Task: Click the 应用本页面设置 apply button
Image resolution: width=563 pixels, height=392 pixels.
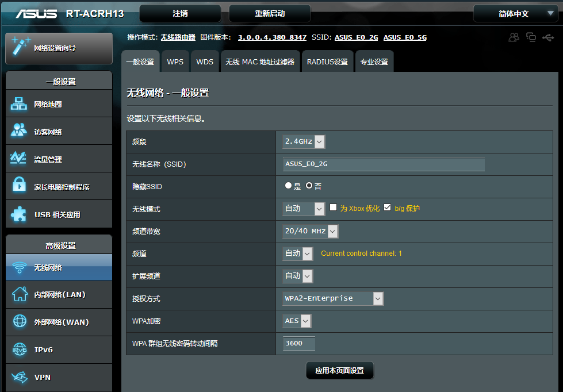Action: pos(340,371)
